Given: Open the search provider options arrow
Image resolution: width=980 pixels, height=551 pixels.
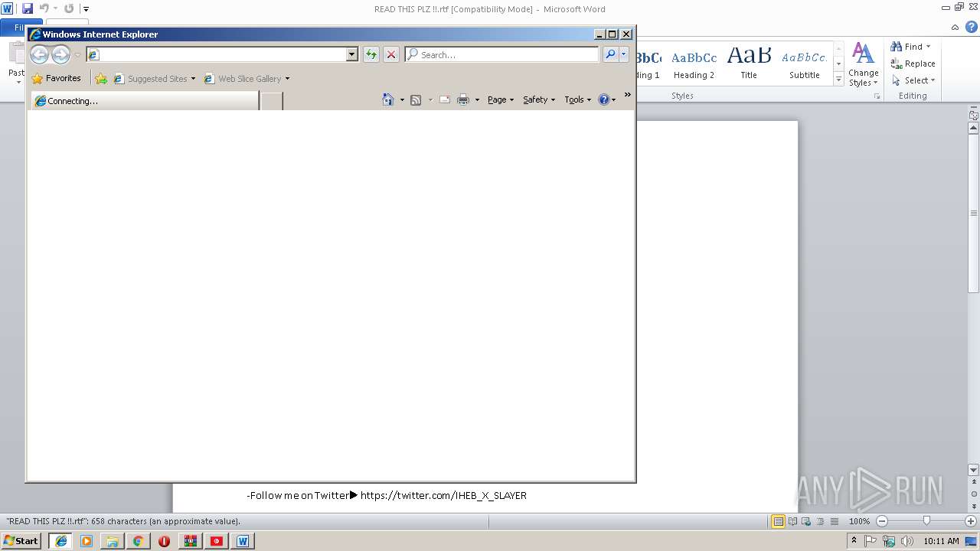Looking at the screenshot, I should pyautogui.click(x=624, y=54).
